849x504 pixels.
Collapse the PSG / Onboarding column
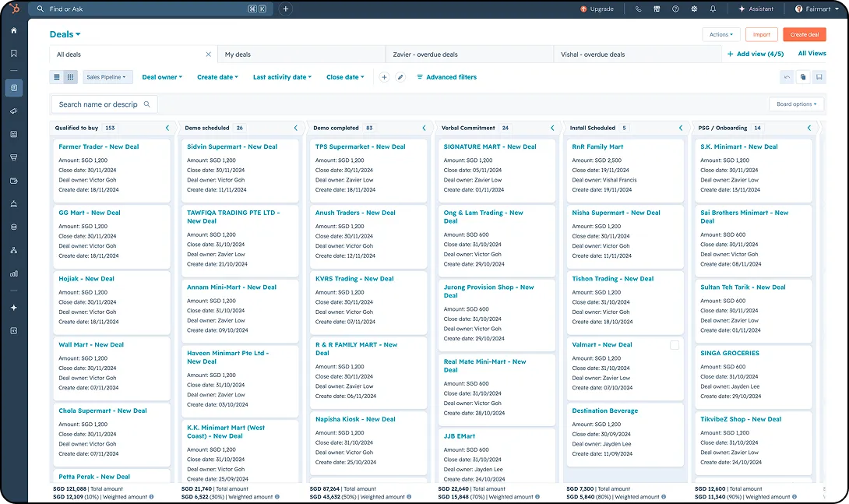pos(809,129)
